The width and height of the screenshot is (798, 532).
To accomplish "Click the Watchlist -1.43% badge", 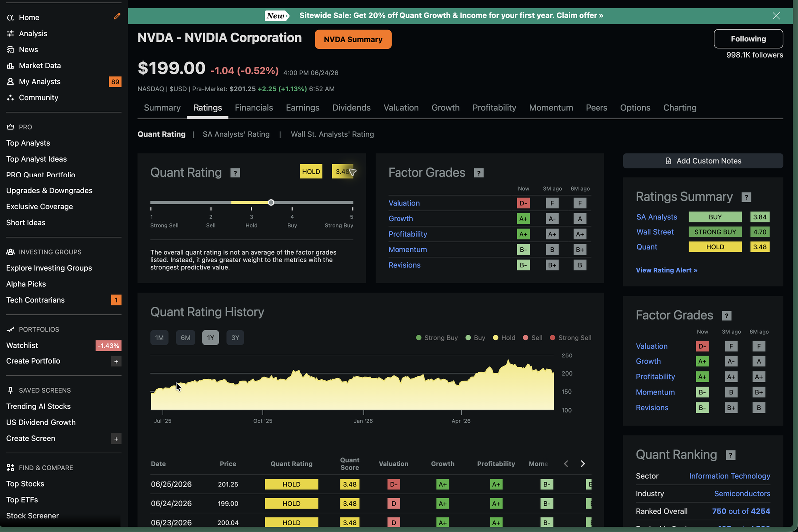I will (x=109, y=346).
